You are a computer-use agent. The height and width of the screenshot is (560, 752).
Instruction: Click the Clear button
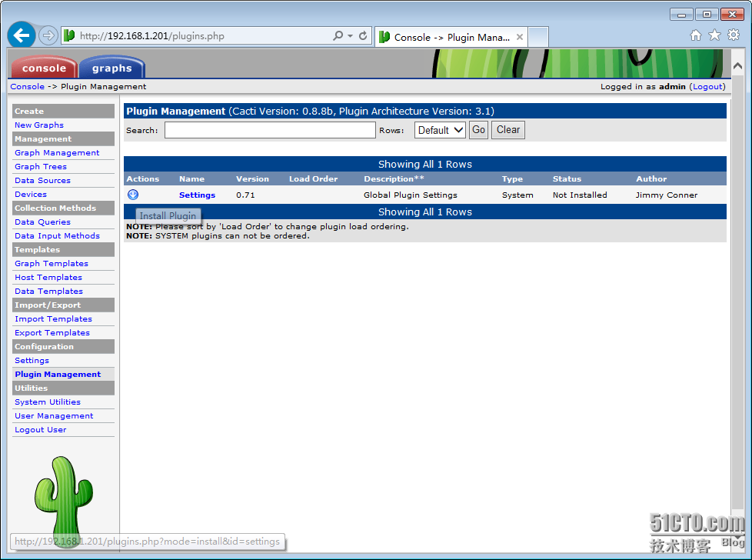click(508, 130)
